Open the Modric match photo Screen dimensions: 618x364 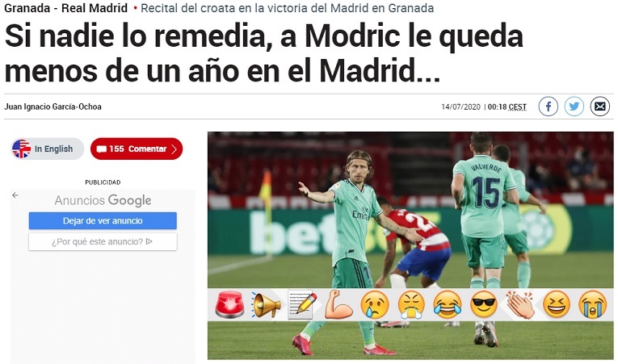coord(410,210)
